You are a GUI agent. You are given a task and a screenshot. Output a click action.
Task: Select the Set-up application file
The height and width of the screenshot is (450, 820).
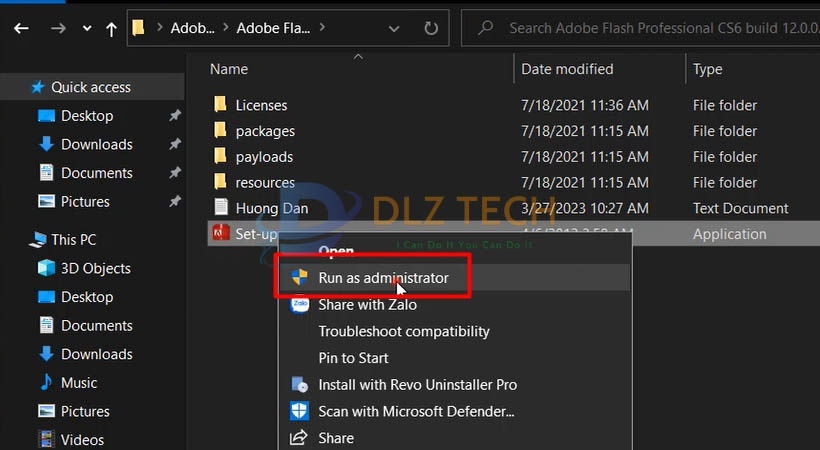pyautogui.click(x=256, y=234)
